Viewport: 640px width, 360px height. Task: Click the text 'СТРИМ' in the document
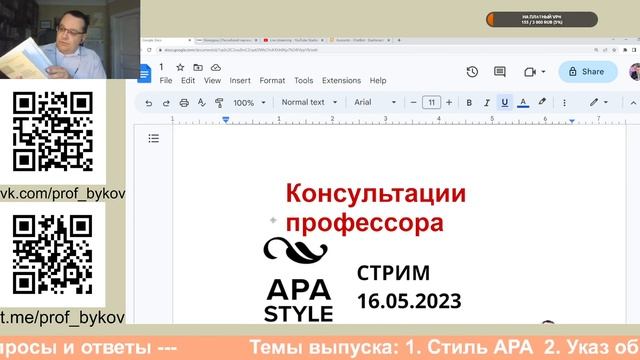click(x=393, y=273)
